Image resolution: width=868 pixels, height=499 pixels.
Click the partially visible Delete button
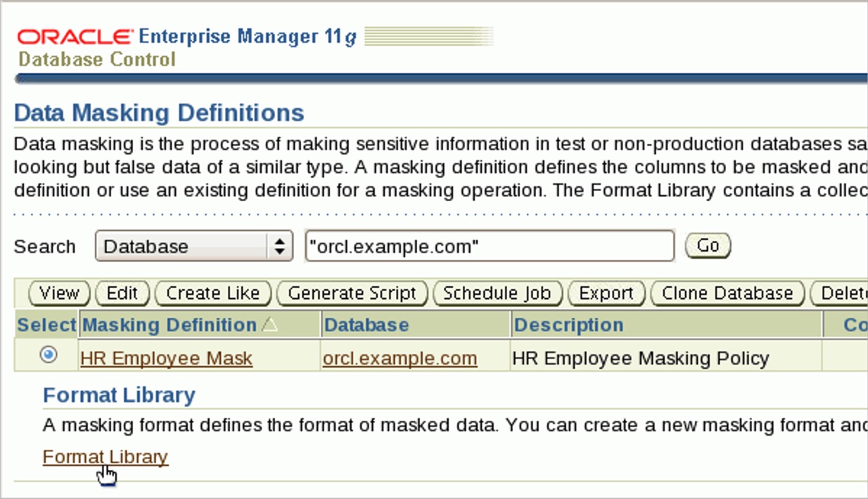[841, 293]
